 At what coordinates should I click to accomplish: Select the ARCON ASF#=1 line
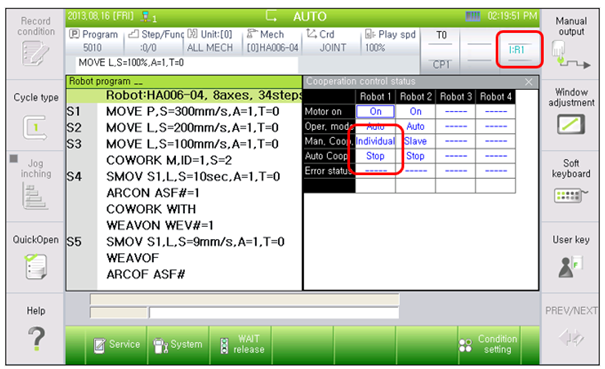pos(184,193)
